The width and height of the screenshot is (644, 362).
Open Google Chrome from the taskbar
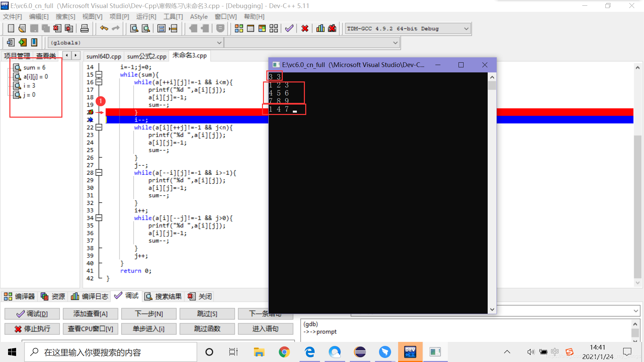pyautogui.click(x=284, y=352)
